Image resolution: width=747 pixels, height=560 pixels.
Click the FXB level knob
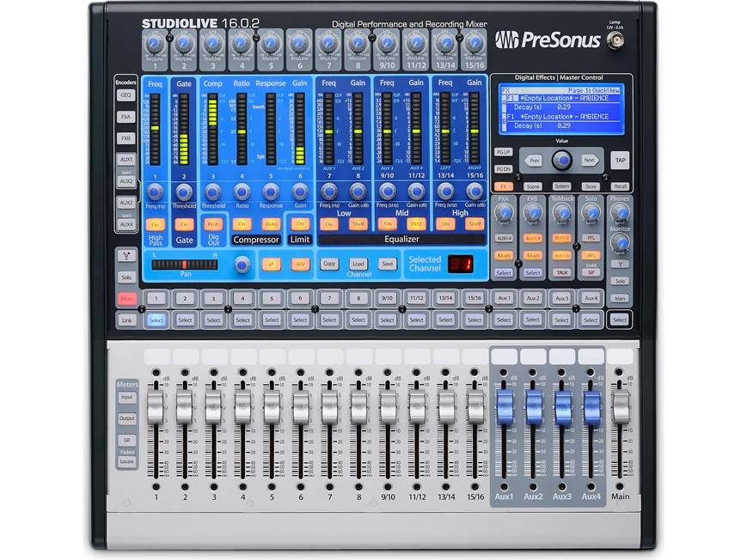(533, 212)
